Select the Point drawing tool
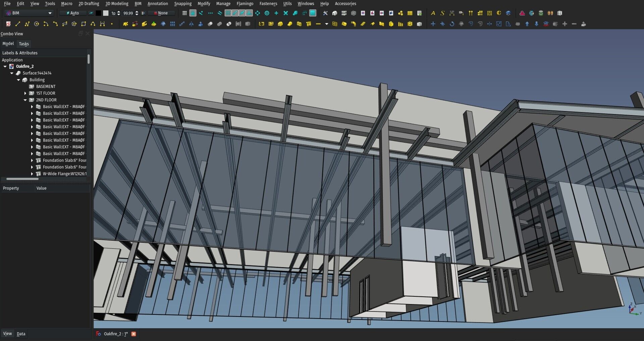Viewport: 644px width, 341px height. tap(112, 24)
